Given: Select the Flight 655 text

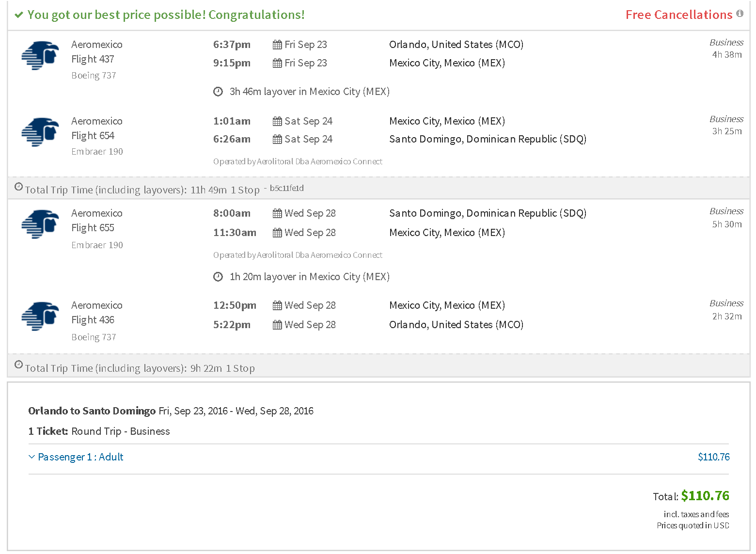Looking at the screenshot, I should tap(93, 228).
